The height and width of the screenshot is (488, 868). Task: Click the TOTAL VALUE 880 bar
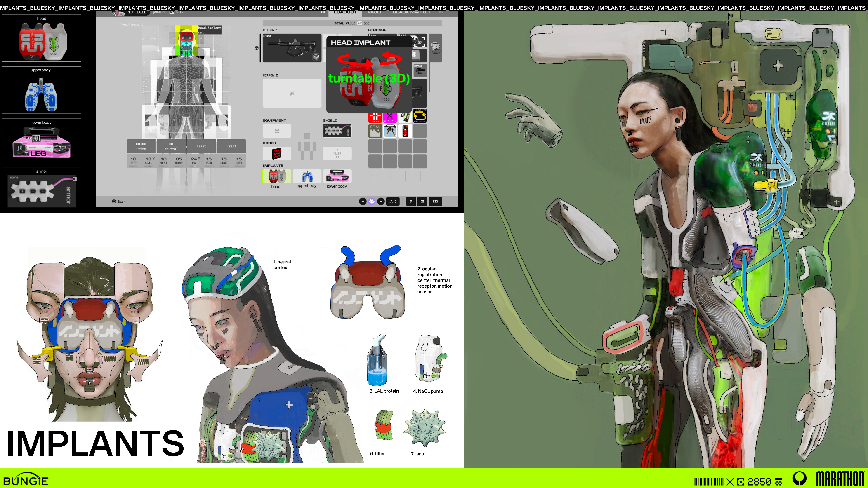click(352, 23)
